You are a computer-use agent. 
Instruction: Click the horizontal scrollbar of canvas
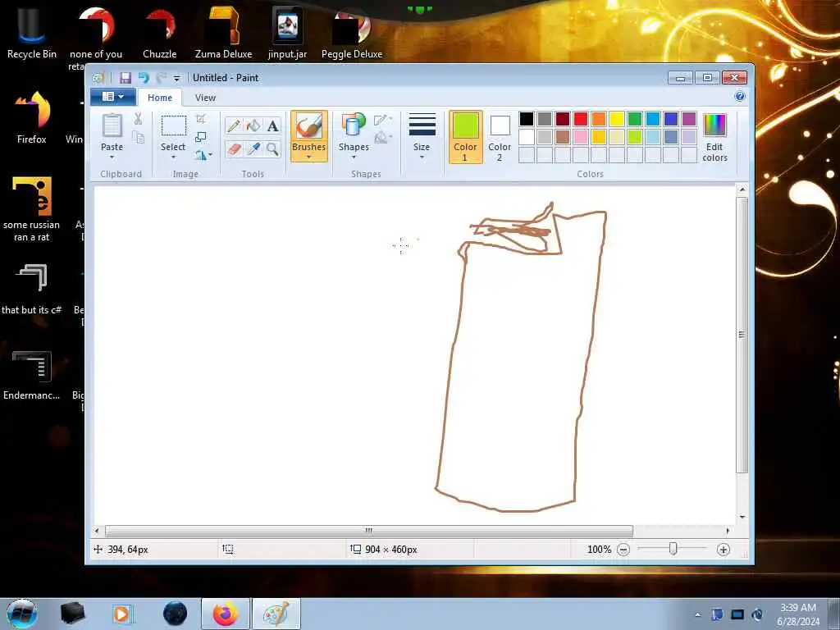pyautogui.click(x=369, y=531)
